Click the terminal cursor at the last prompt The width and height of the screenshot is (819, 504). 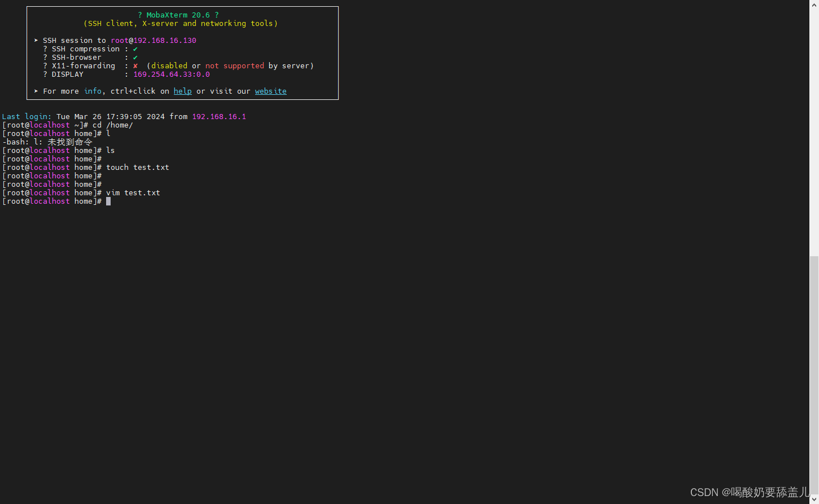click(108, 201)
